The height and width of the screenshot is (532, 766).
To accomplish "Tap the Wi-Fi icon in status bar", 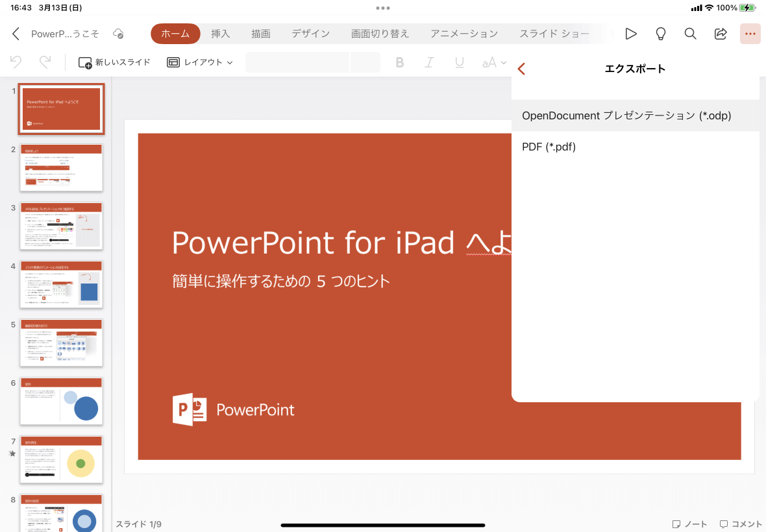I will 709,8.
